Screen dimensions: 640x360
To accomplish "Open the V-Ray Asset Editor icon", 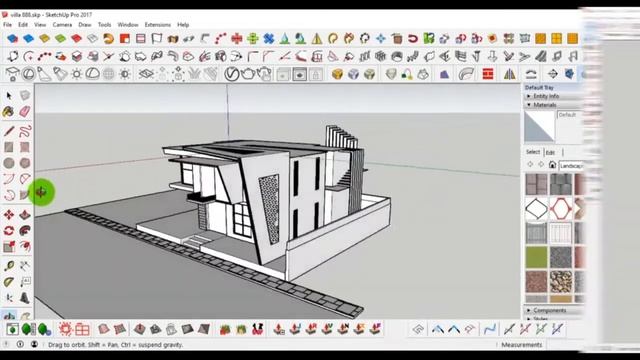I will pos(231,74).
